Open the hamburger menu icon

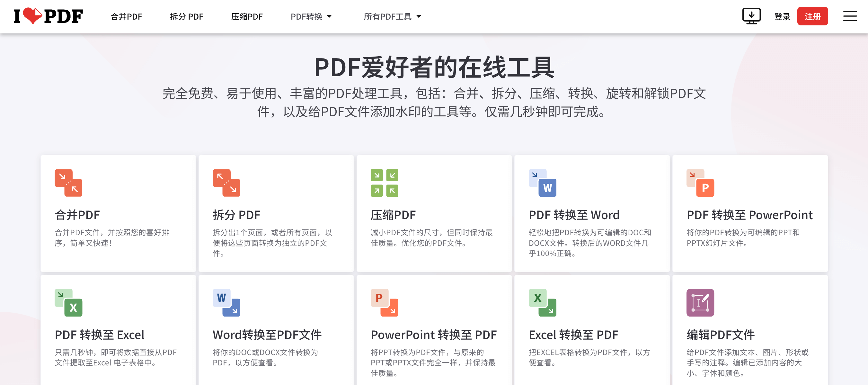click(850, 16)
